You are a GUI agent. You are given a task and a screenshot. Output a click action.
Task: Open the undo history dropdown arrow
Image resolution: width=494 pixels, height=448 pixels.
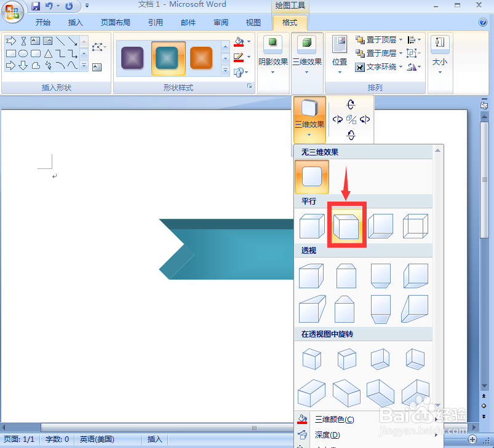click(x=58, y=6)
